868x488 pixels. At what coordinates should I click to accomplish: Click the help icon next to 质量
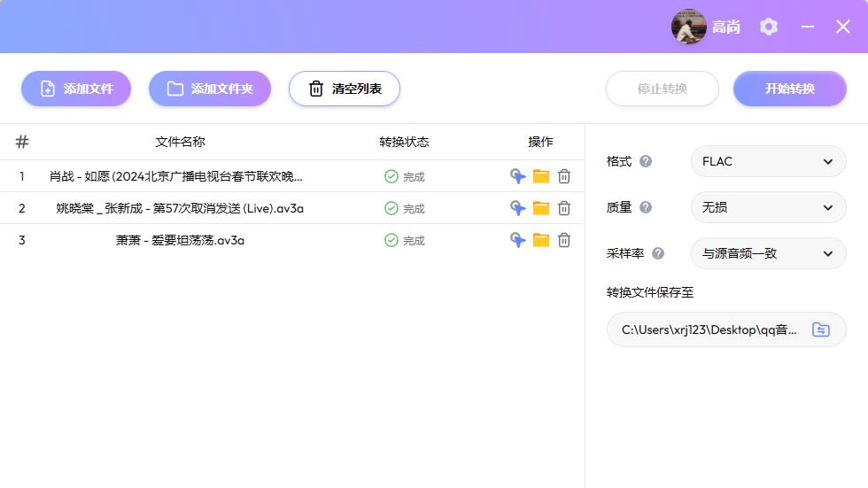(x=646, y=207)
